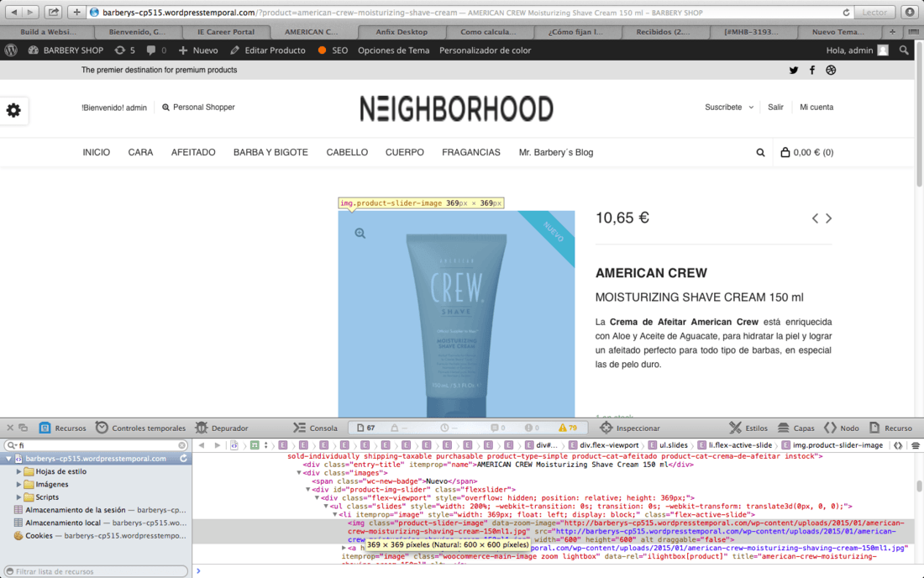Click the resource search field
Image resolution: width=924 pixels, height=578 pixels.
96,445
